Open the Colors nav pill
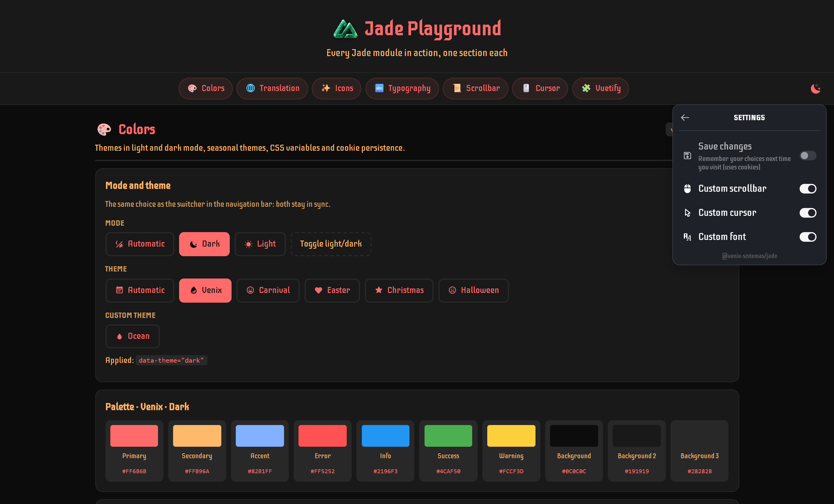 [x=205, y=88]
